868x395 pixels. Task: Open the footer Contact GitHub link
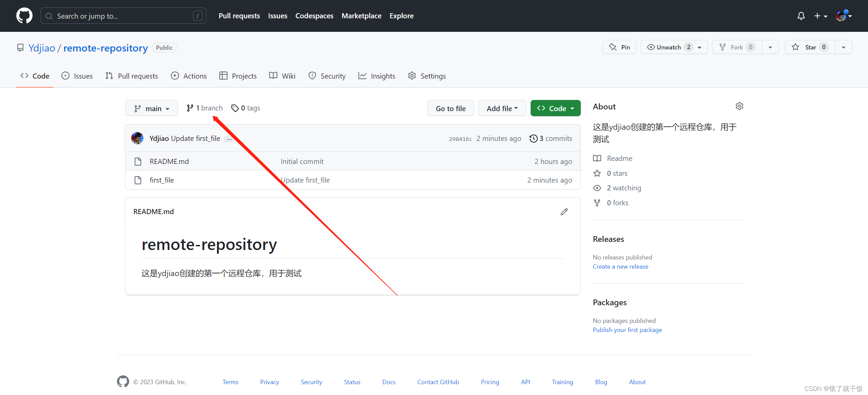[x=438, y=382]
